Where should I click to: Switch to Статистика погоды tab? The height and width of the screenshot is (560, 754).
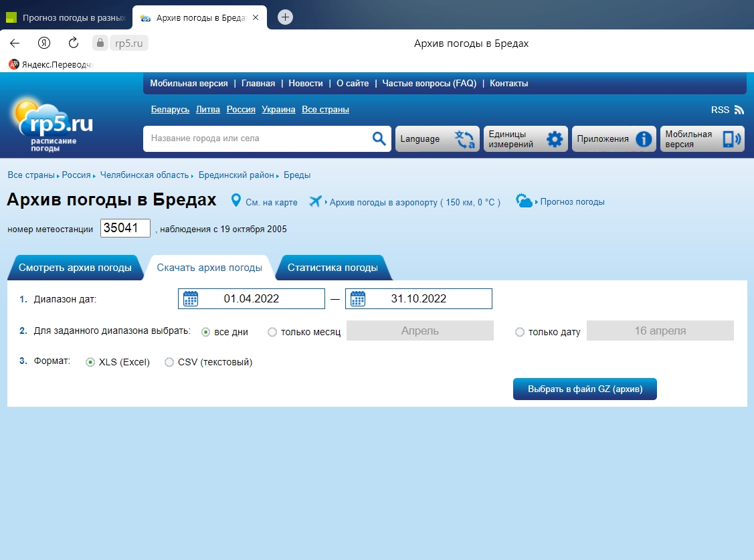[x=333, y=268]
